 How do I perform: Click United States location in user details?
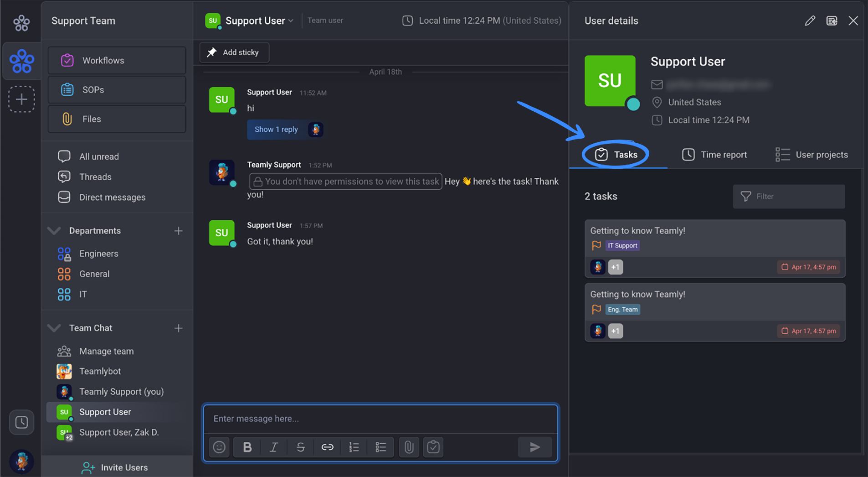[694, 102]
